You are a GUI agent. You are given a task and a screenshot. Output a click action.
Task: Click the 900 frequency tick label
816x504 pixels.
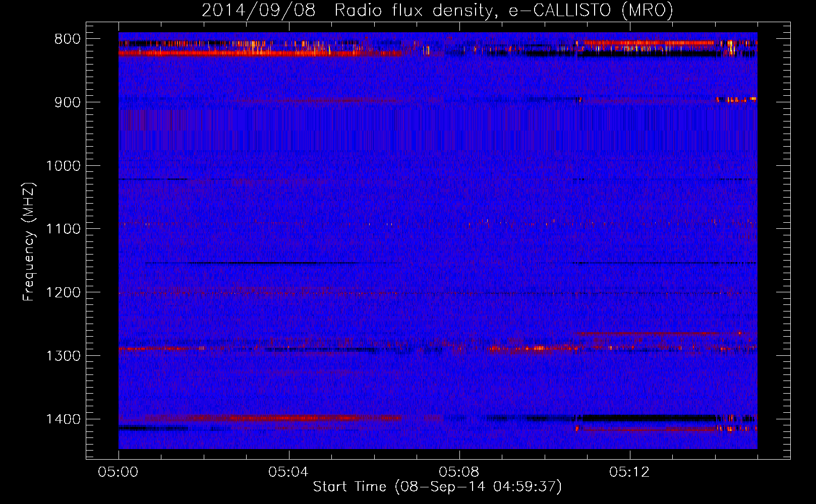(68, 102)
